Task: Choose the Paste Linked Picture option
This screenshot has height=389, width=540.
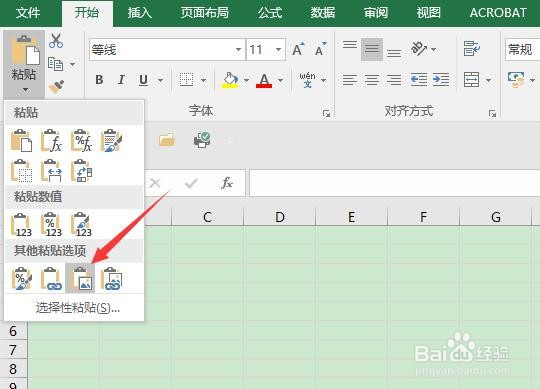Action: (111, 278)
